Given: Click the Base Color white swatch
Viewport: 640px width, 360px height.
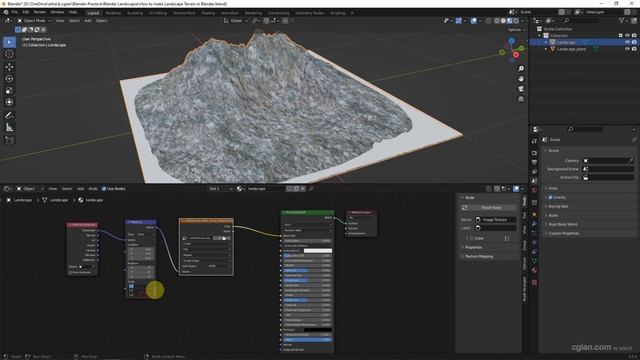Looking at the screenshot, I should [318, 251].
